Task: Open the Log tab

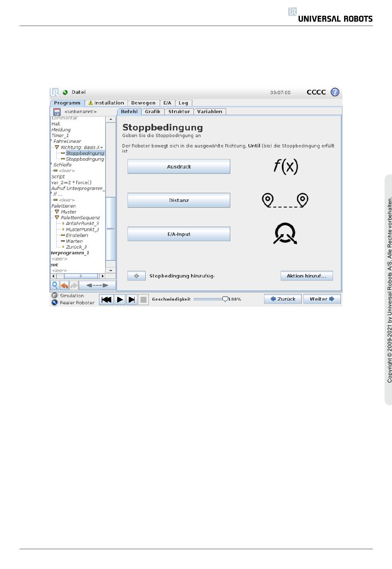Action: pyautogui.click(x=183, y=103)
